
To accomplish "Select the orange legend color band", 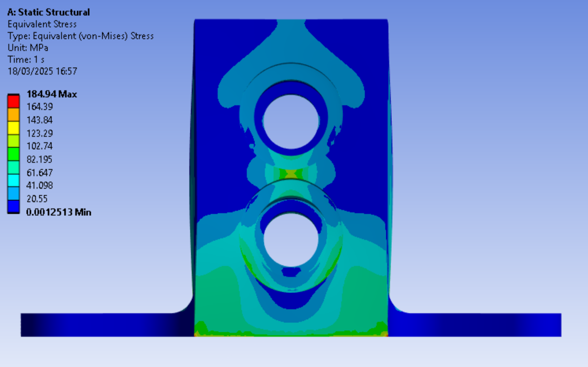I will [14, 114].
